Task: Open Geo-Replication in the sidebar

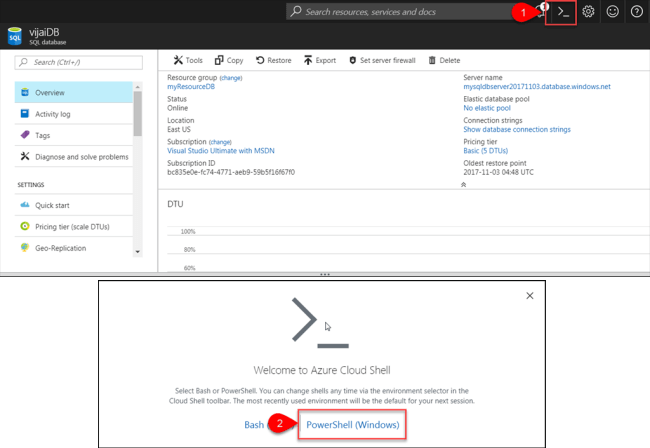Action: 74,248
